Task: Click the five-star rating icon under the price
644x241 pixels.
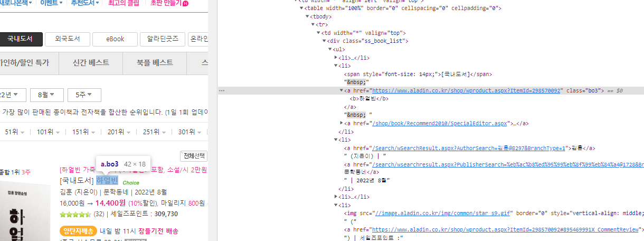Action: pos(75,214)
